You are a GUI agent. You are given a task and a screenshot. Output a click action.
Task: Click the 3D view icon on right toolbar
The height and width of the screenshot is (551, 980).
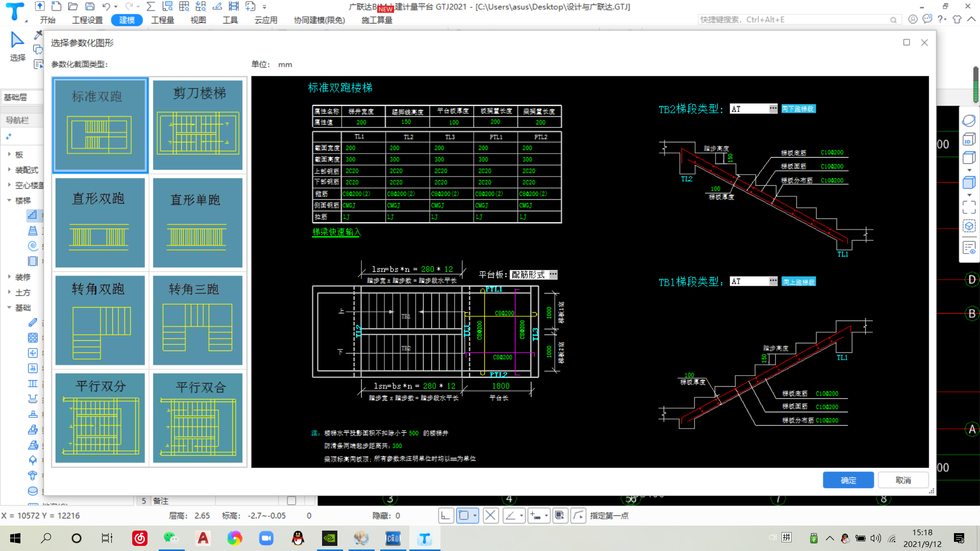[x=969, y=139]
